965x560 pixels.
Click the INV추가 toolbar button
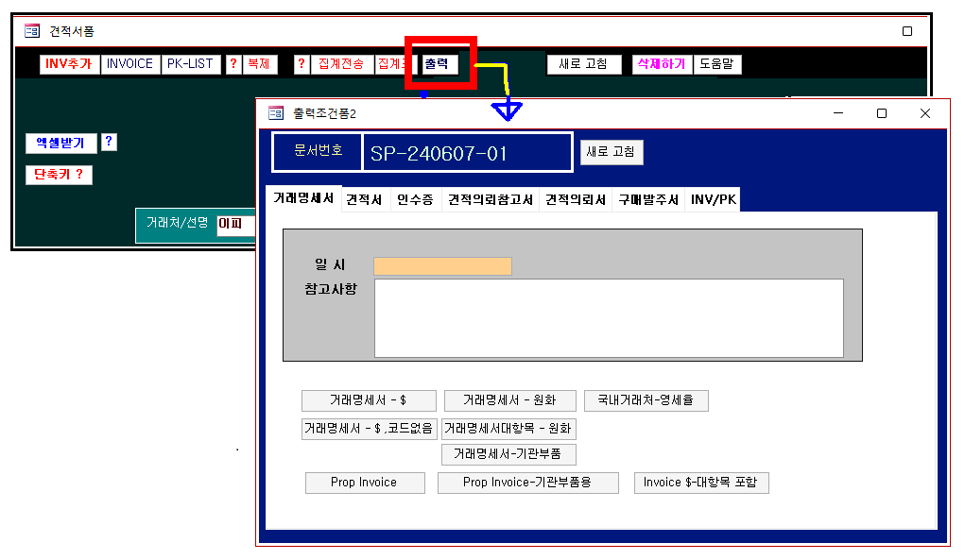68,64
